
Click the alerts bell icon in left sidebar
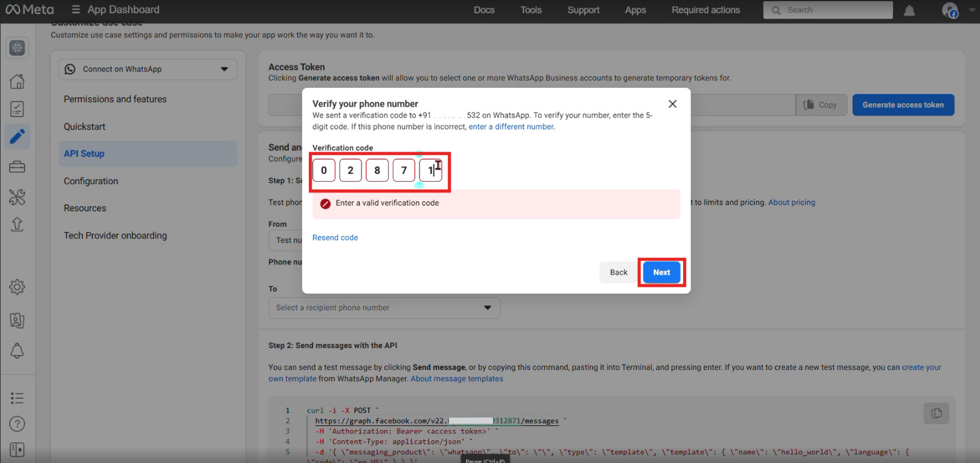(17, 351)
